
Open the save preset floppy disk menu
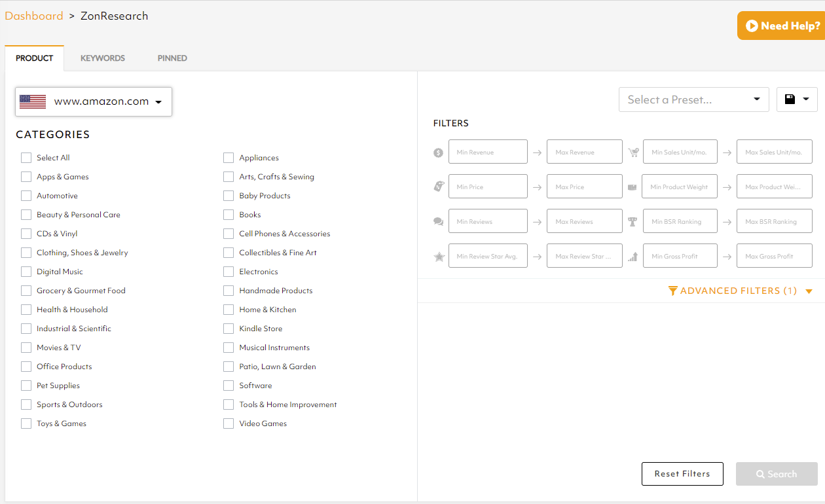tap(796, 99)
